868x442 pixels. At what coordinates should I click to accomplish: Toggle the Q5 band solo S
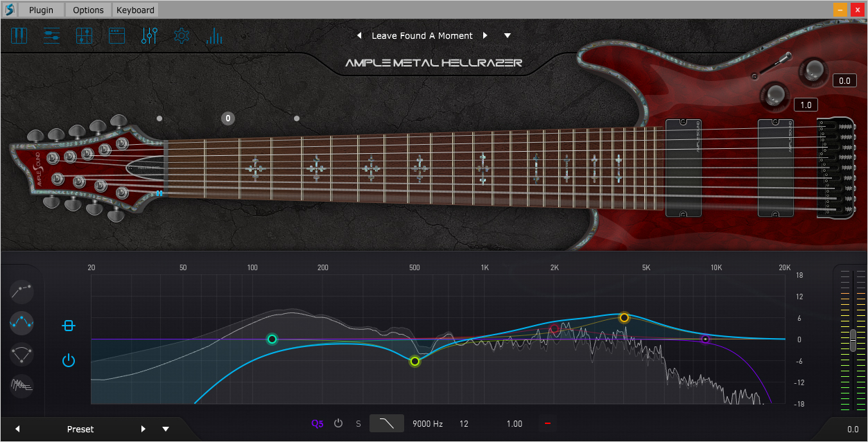pyautogui.click(x=358, y=423)
